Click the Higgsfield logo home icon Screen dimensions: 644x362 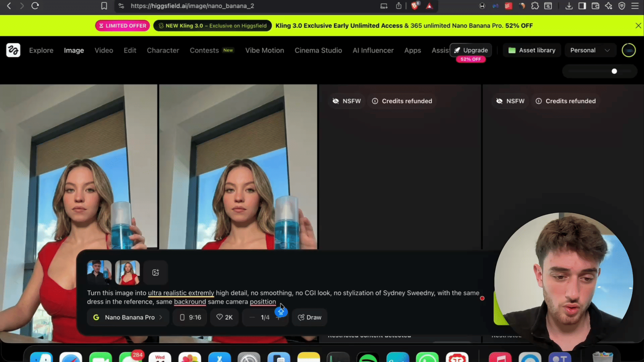pyautogui.click(x=13, y=50)
